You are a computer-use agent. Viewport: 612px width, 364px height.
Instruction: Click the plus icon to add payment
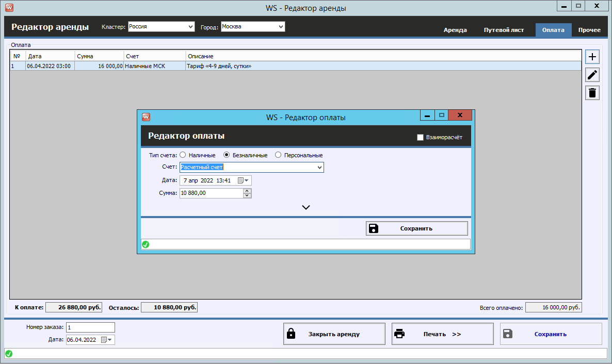click(592, 57)
